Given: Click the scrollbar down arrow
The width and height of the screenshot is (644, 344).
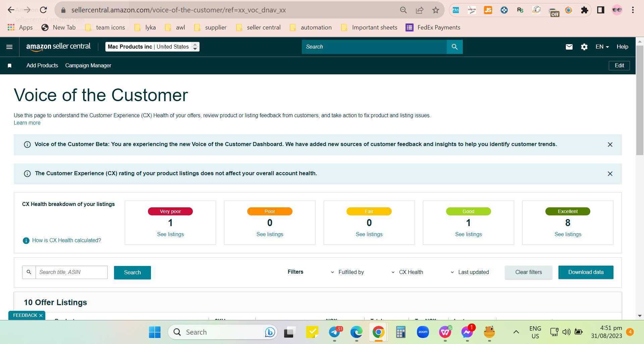Looking at the screenshot, I should click(x=640, y=316).
